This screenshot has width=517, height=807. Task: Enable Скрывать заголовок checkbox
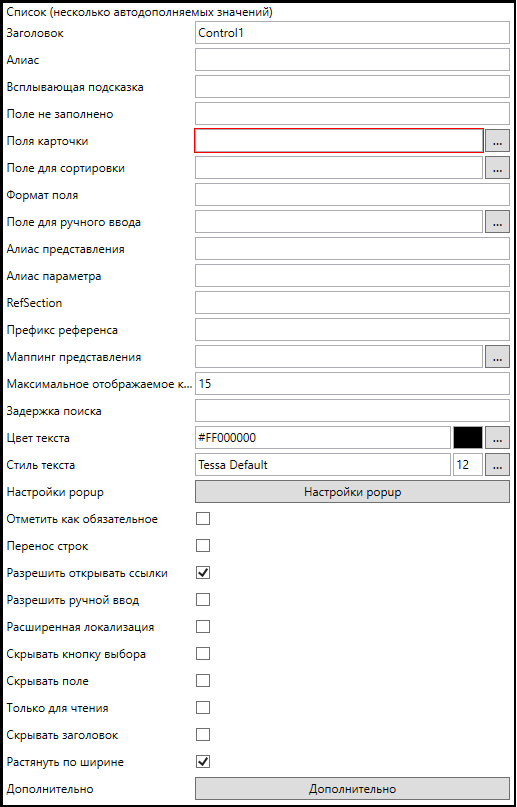[x=203, y=734]
